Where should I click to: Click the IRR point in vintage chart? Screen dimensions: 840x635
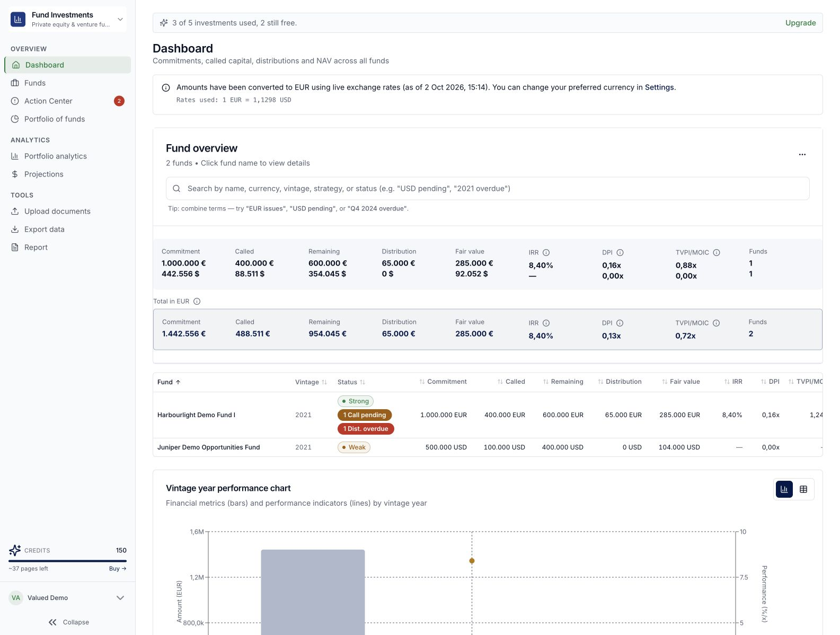click(472, 561)
